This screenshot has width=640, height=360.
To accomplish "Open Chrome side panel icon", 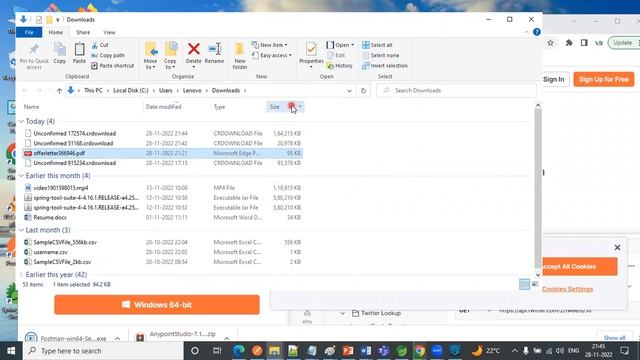I will 584,43.
